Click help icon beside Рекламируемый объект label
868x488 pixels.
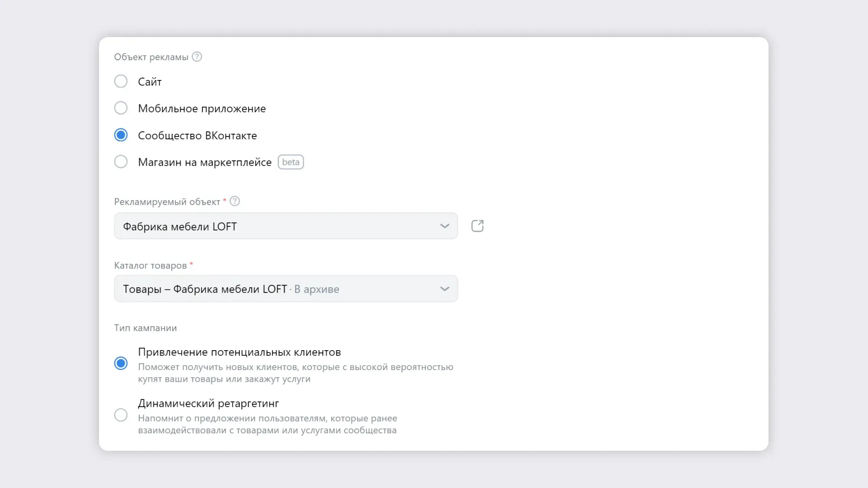(235, 202)
